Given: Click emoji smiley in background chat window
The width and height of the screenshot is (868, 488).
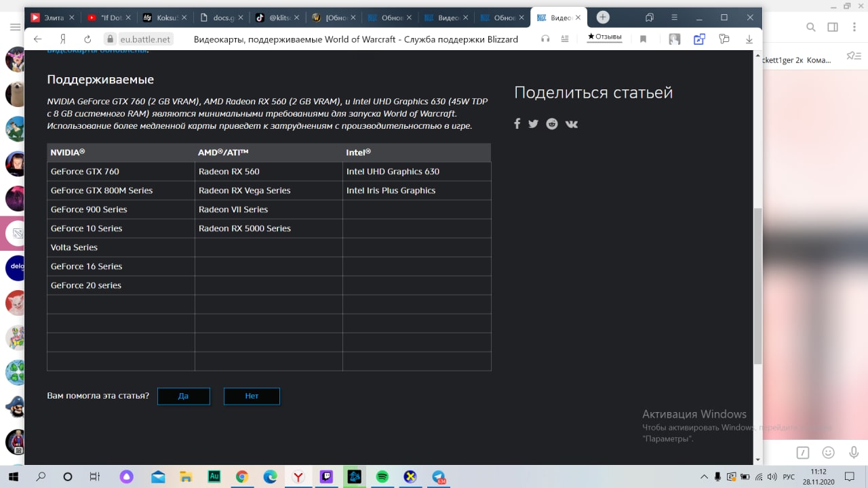Looking at the screenshot, I should click(x=828, y=452).
